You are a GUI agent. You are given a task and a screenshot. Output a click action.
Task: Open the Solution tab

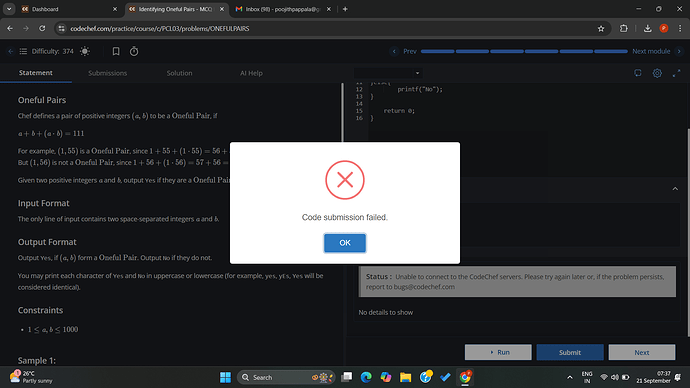(x=179, y=73)
